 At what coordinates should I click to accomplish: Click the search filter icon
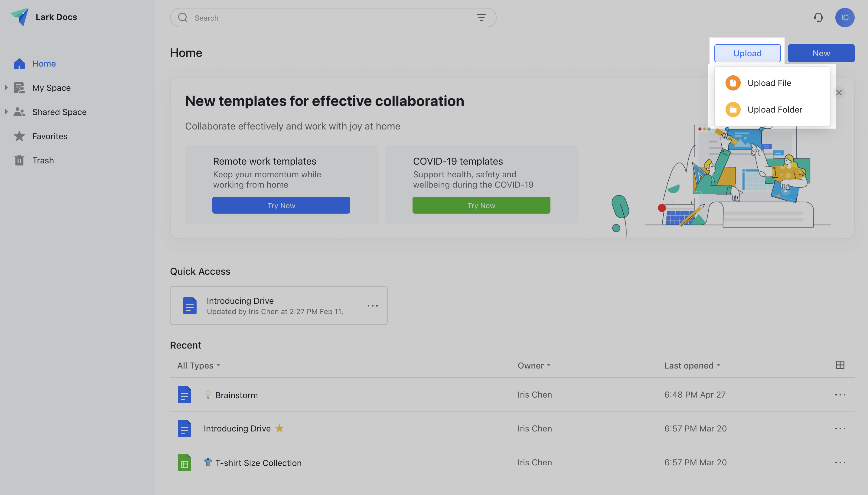pyautogui.click(x=481, y=18)
